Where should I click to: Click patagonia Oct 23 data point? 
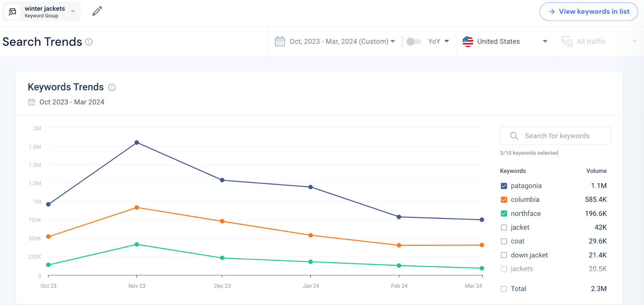click(48, 205)
